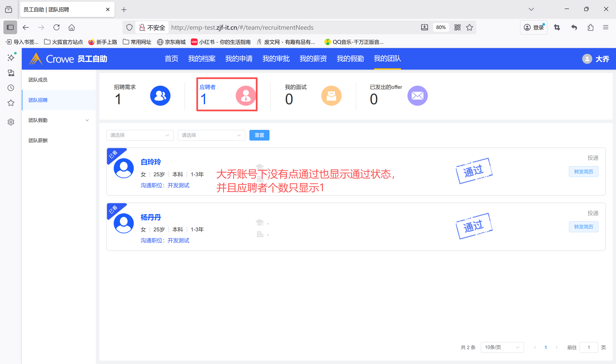Bookmark this page with the star icon
Screen dimensions: 616x364
click(x=469, y=28)
